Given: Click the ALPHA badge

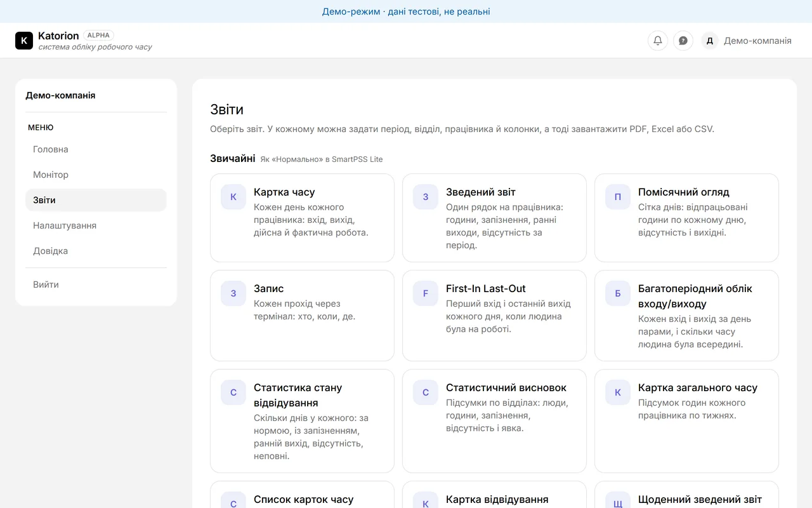Looking at the screenshot, I should point(98,36).
